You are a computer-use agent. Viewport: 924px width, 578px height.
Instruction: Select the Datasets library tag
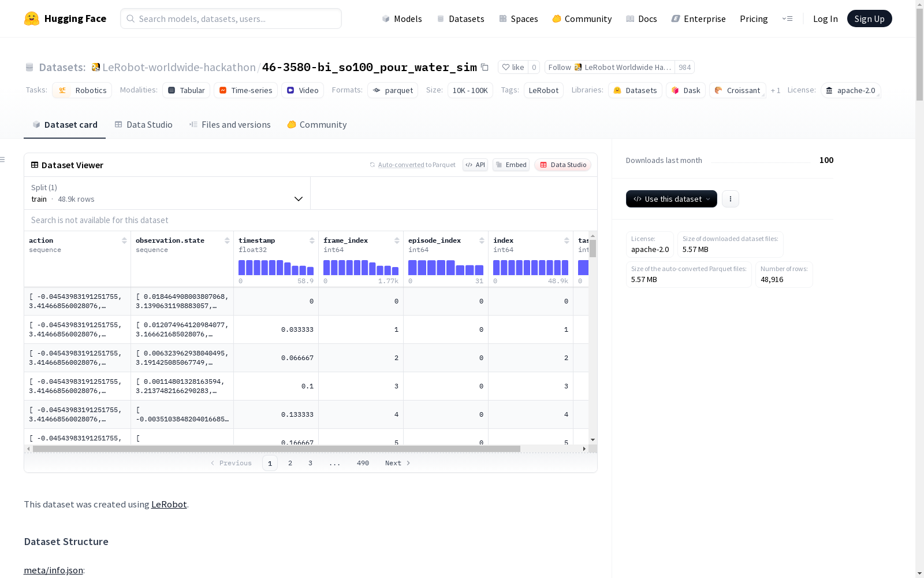(635, 90)
